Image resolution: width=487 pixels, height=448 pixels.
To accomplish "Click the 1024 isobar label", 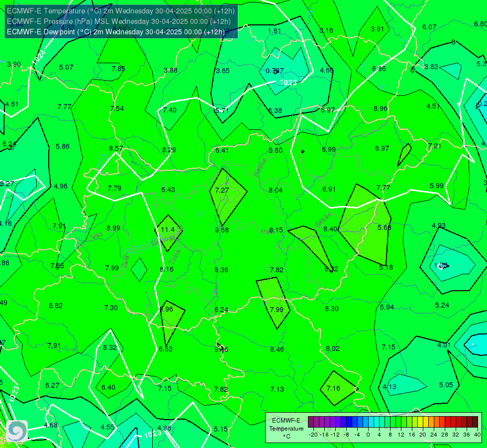I will (x=39, y=57).
